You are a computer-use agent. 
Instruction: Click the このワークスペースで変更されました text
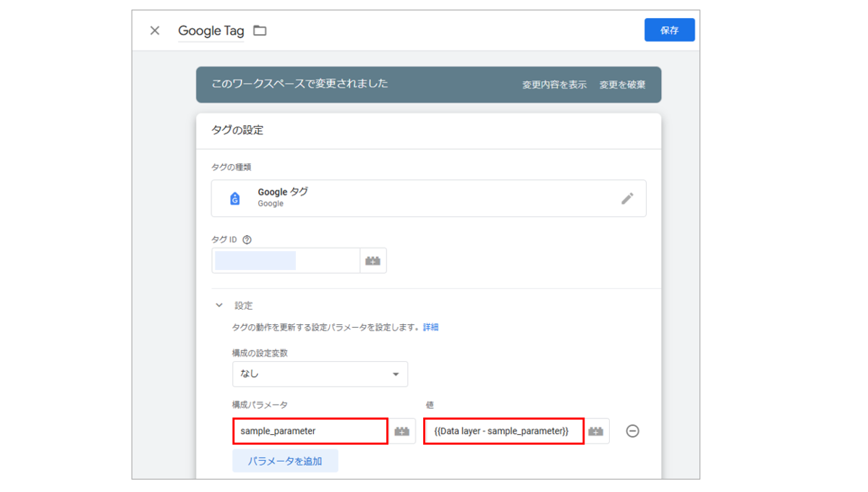(299, 84)
